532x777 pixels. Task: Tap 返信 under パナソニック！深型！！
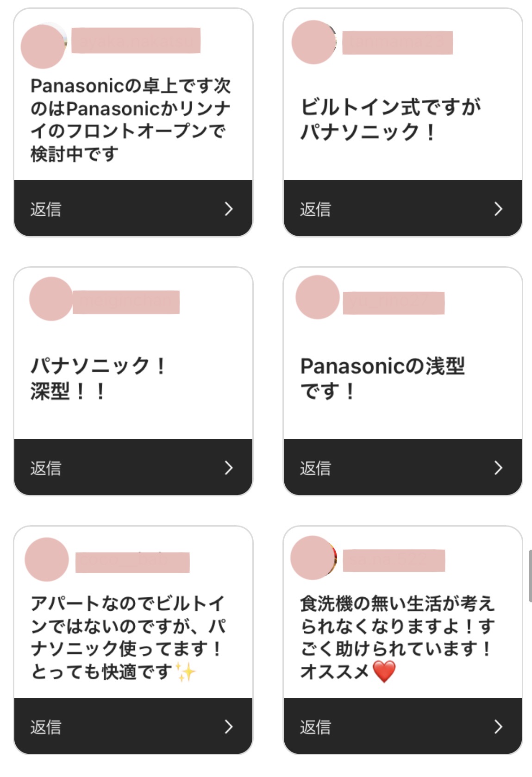pyautogui.click(x=46, y=468)
